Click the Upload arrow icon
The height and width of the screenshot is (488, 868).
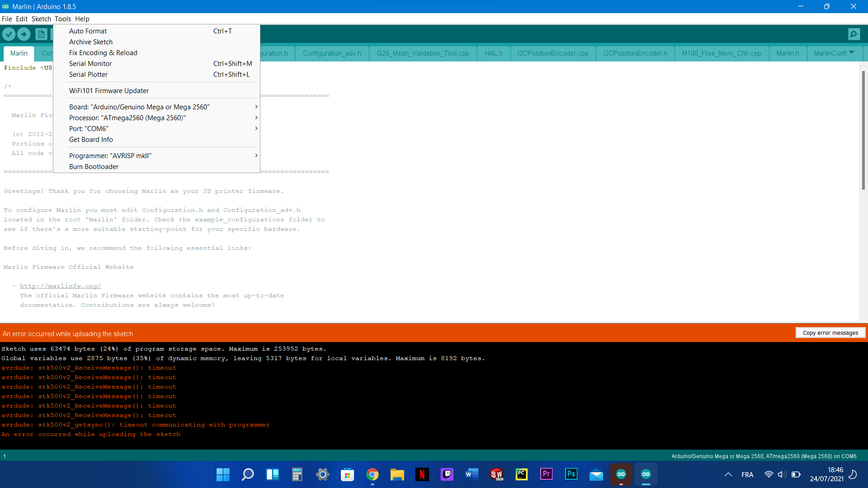pos(24,34)
